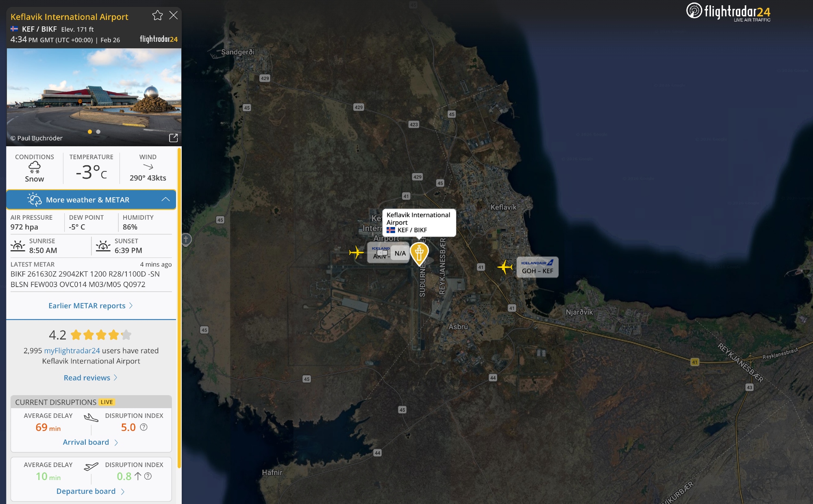Select the second photo carousel dot

tap(98, 132)
